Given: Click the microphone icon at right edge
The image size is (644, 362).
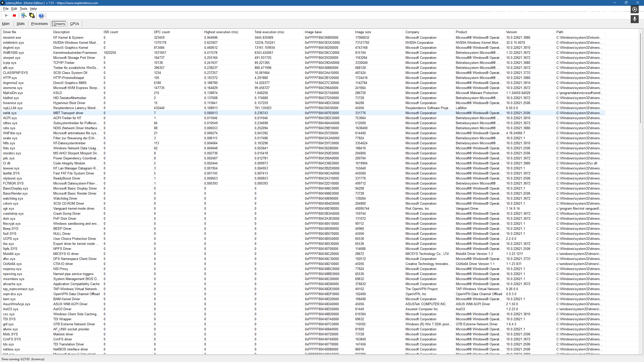Looking at the screenshot, I should (634, 19).
